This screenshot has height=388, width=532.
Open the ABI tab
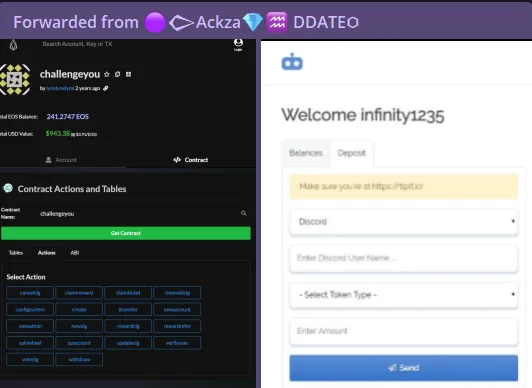[75, 253]
